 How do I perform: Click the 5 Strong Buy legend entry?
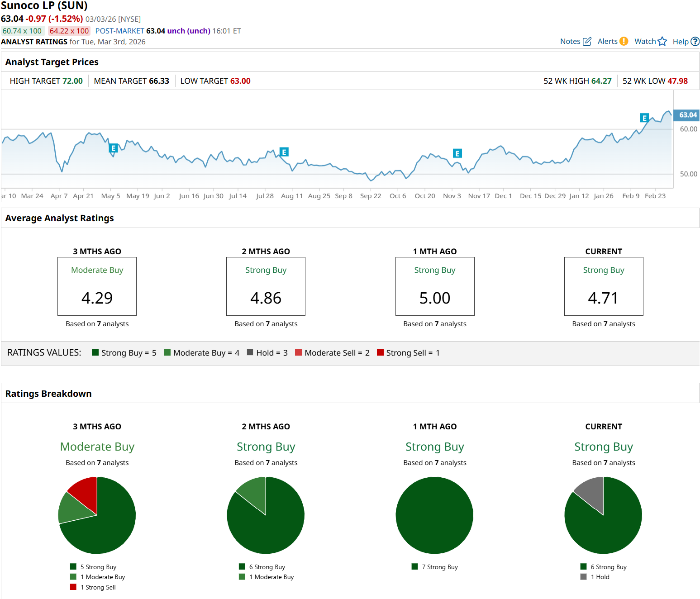pos(94,567)
